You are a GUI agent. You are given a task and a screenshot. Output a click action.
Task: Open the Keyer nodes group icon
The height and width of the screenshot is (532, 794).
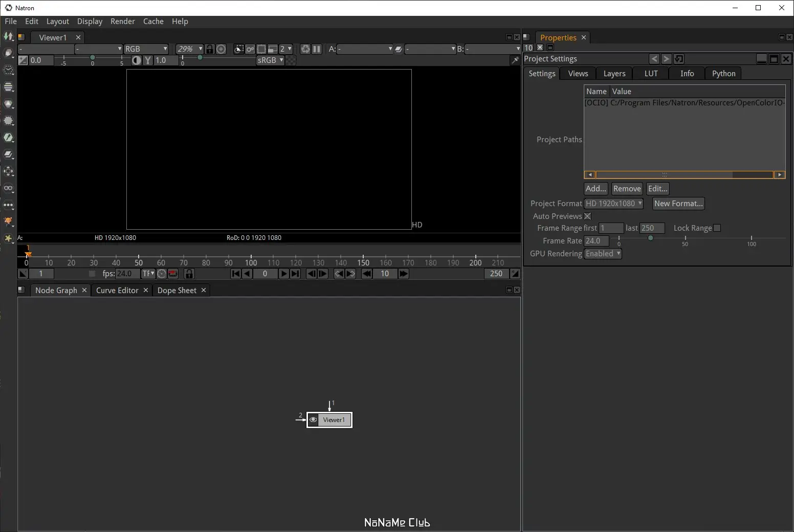tap(8, 138)
